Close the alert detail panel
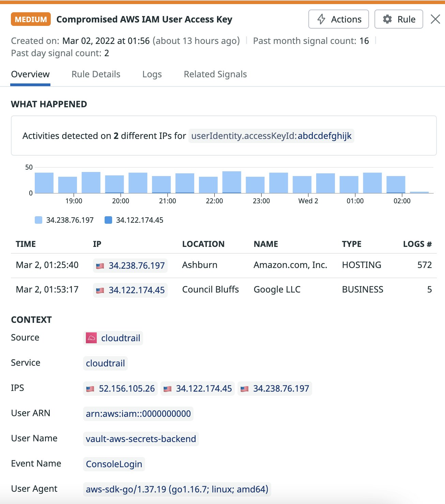The image size is (445, 504). (435, 19)
